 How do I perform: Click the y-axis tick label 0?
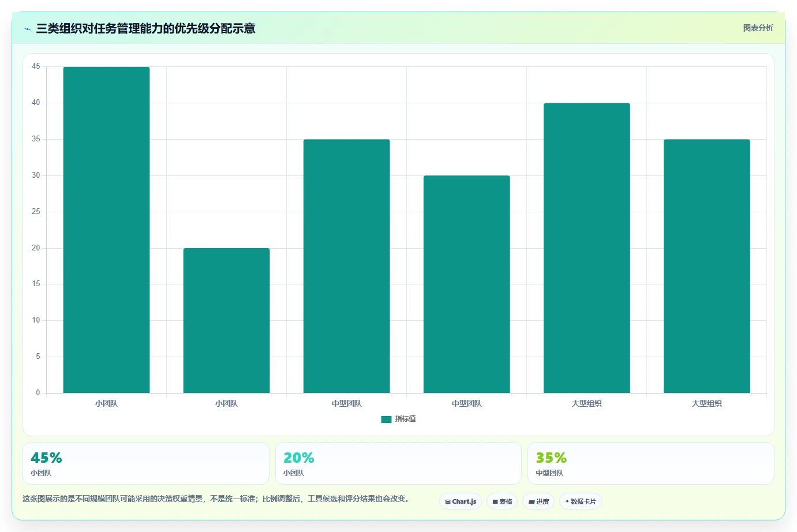38,393
